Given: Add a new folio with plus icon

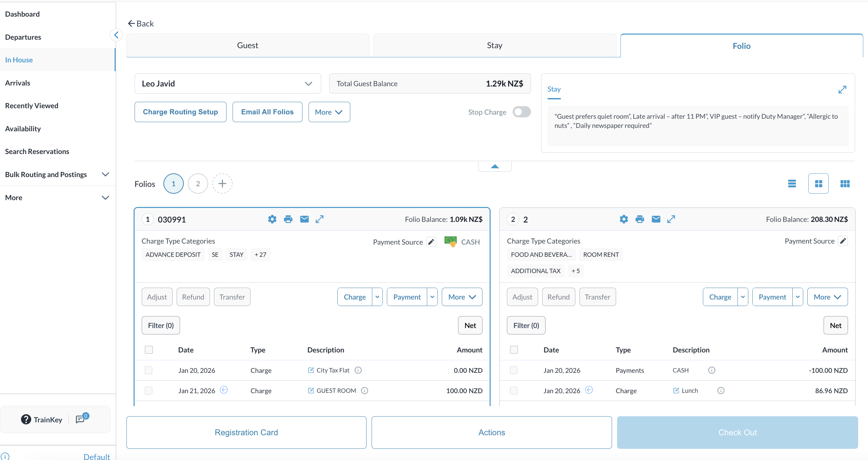Looking at the screenshot, I should [x=222, y=184].
